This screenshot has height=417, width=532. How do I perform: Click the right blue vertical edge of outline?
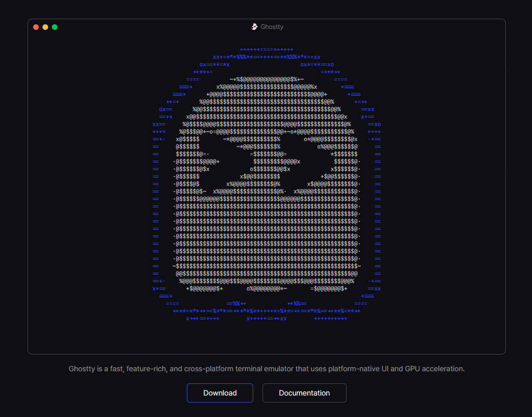[x=377, y=206]
